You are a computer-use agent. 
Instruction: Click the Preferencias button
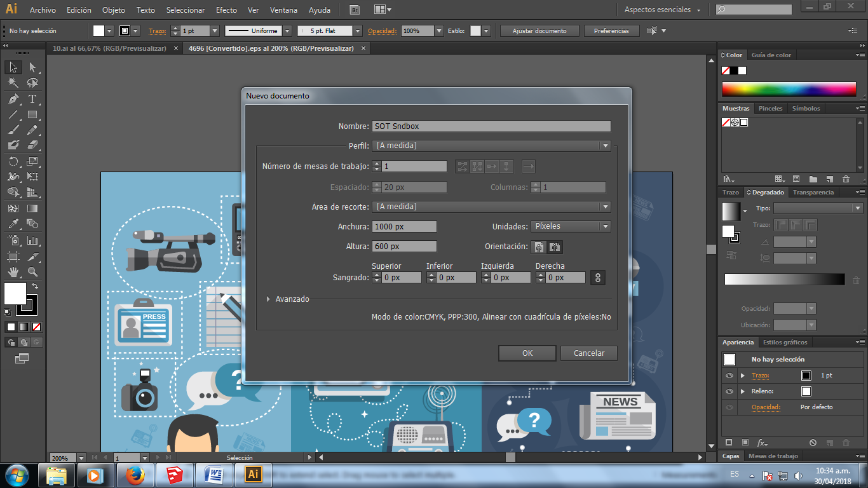611,30
